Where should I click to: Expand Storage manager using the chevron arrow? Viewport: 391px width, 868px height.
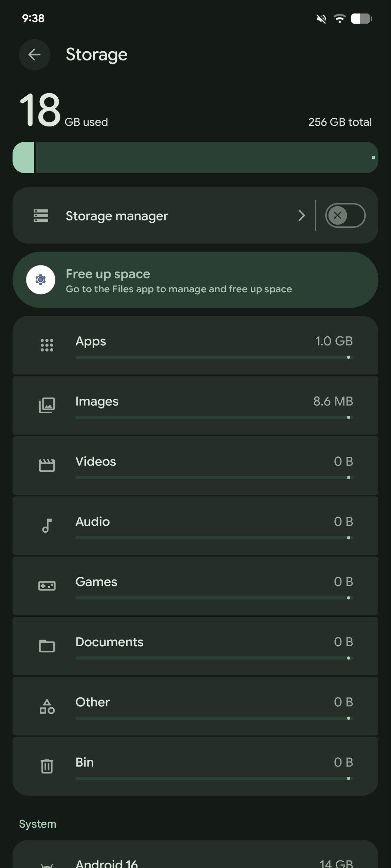(301, 216)
